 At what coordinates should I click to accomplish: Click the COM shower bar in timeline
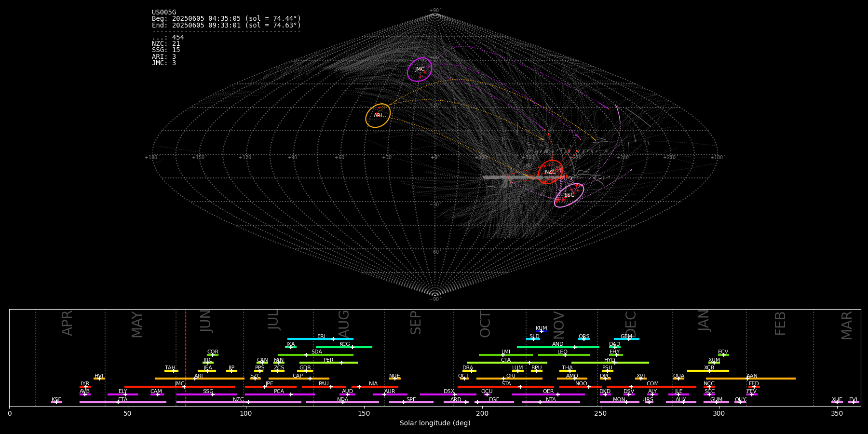point(651,387)
